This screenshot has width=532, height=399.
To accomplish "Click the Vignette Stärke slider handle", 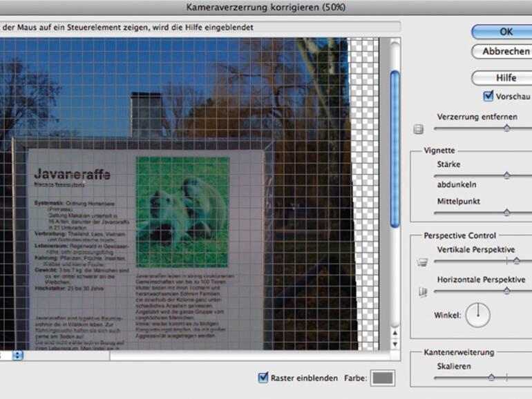I will tap(506, 175).
